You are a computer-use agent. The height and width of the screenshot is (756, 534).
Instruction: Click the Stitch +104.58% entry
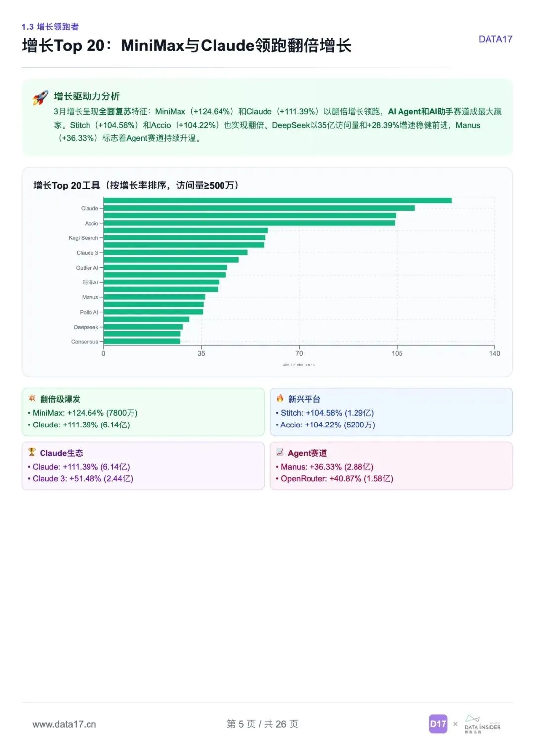(x=325, y=413)
